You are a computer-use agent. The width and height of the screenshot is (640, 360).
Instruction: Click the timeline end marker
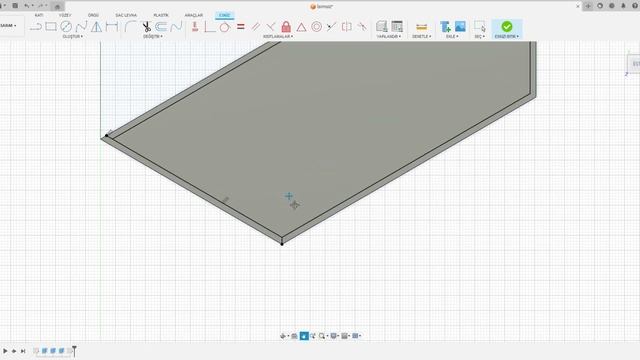(74, 351)
